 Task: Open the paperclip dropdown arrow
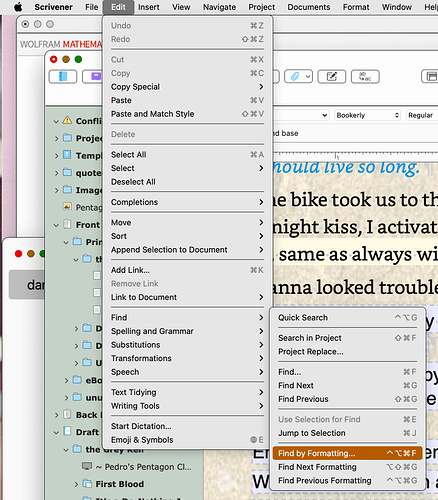308,77
